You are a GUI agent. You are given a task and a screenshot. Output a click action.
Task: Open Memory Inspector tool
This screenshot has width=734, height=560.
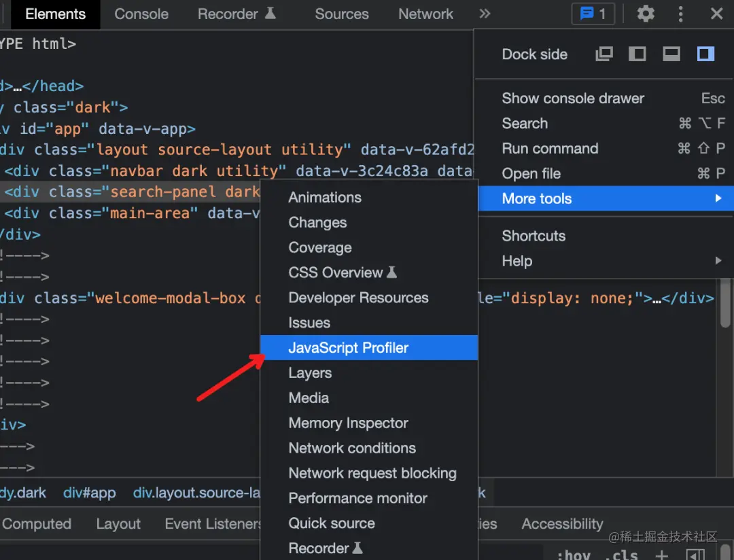coord(369,423)
